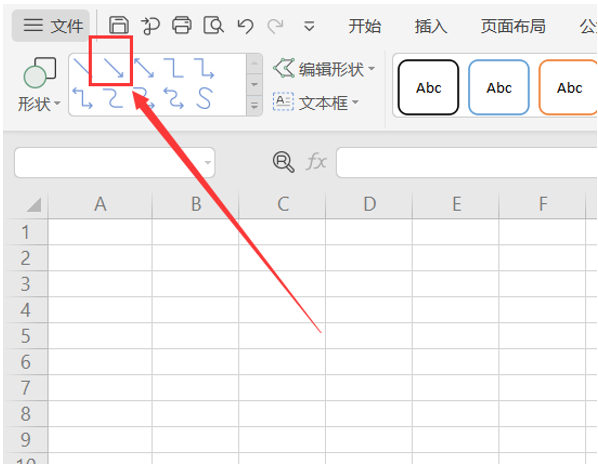Viewport: 598px width, 471px height.
Task: Open Print Preview magnifier icon
Action: [213, 26]
